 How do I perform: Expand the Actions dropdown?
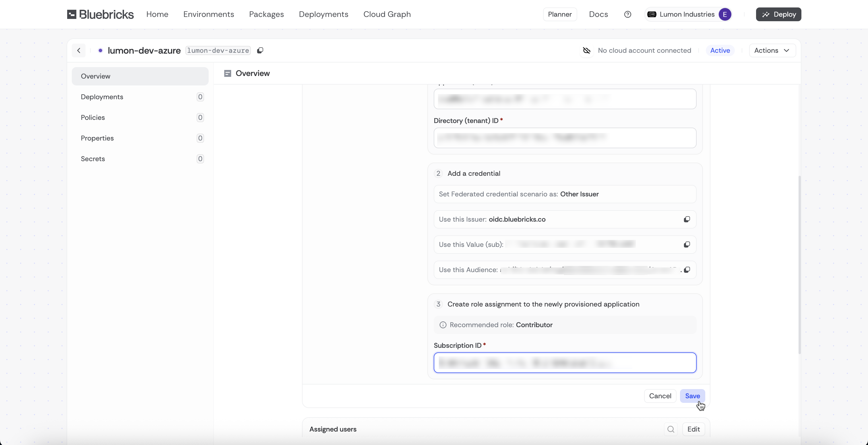(x=772, y=50)
